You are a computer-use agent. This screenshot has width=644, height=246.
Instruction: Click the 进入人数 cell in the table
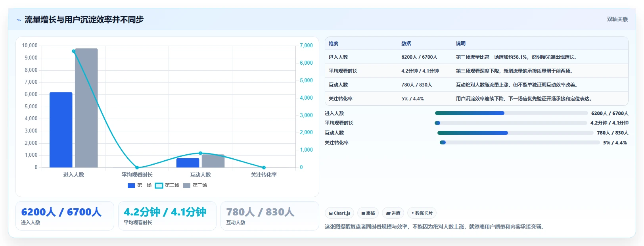coord(338,57)
